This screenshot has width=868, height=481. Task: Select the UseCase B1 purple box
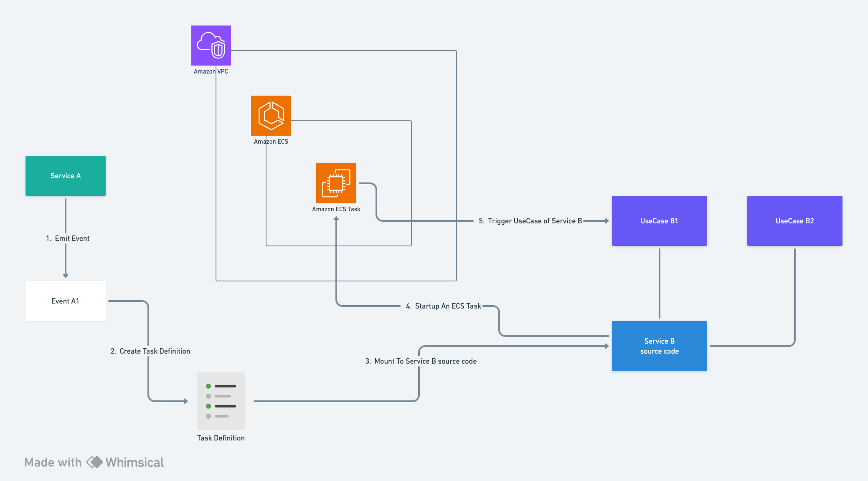[659, 221]
